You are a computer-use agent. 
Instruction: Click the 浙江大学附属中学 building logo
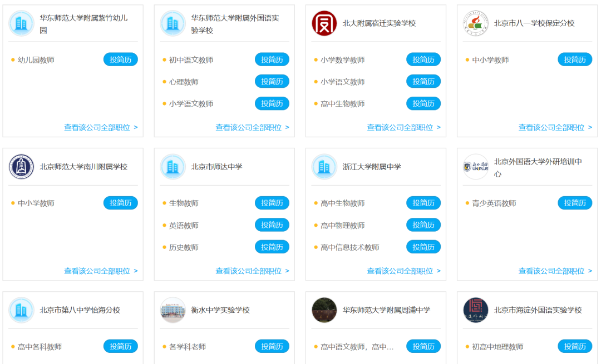pyautogui.click(x=324, y=167)
